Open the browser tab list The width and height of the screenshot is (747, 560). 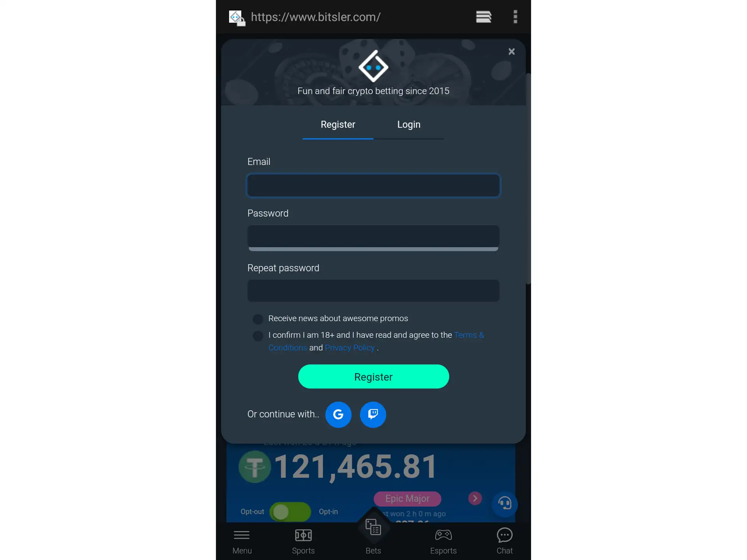(x=484, y=16)
